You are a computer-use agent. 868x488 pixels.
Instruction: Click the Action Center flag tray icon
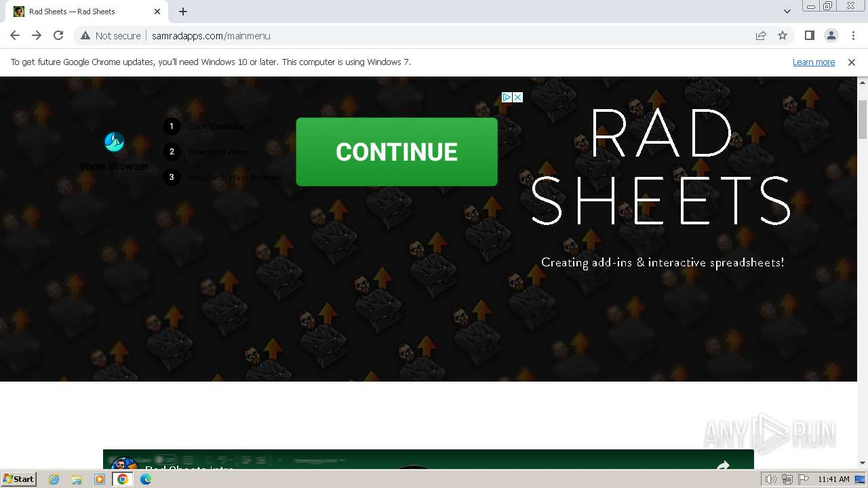click(x=804, y=479)
